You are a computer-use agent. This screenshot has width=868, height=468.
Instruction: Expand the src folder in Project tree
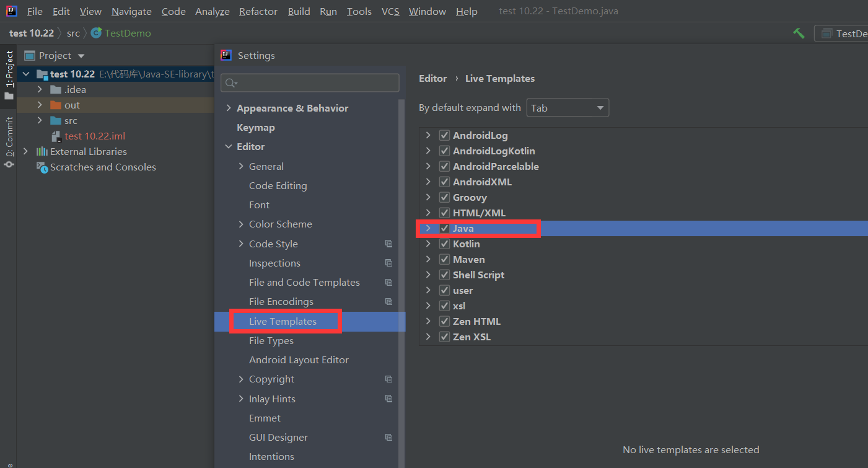point(40,120)
